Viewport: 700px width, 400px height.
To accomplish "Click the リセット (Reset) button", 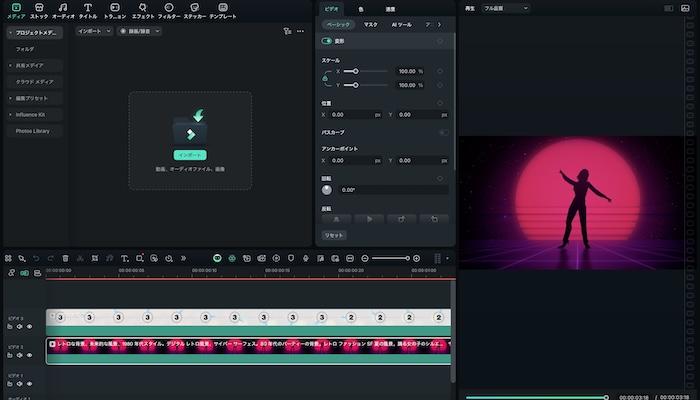I will [x=333, y=235].
